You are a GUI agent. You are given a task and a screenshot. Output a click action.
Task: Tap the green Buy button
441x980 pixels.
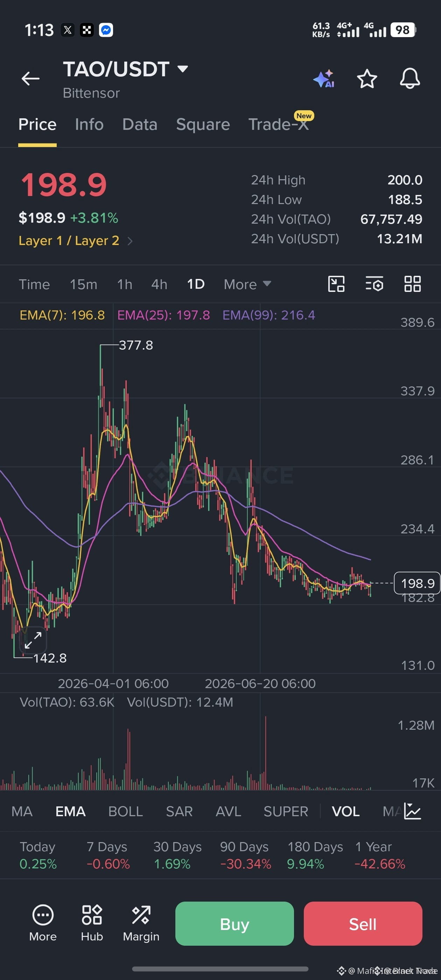(x=234, y=923)
